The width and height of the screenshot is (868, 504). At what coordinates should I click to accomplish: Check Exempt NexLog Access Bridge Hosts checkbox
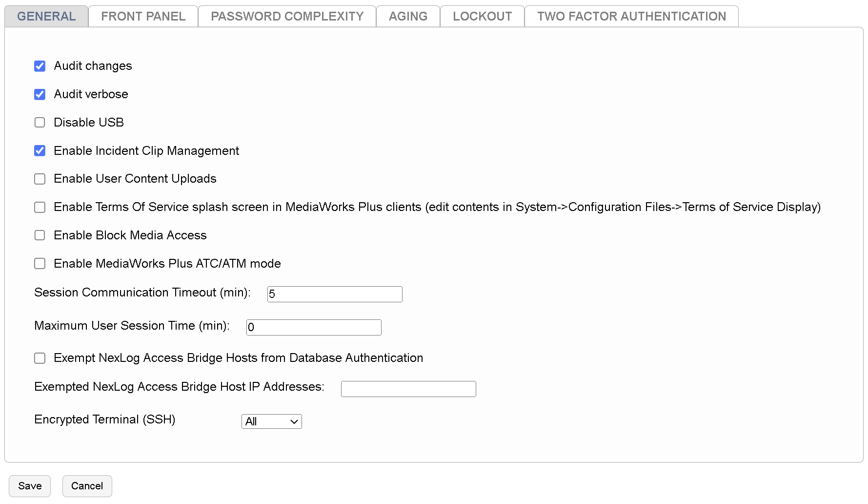click(x=40, y=358)
